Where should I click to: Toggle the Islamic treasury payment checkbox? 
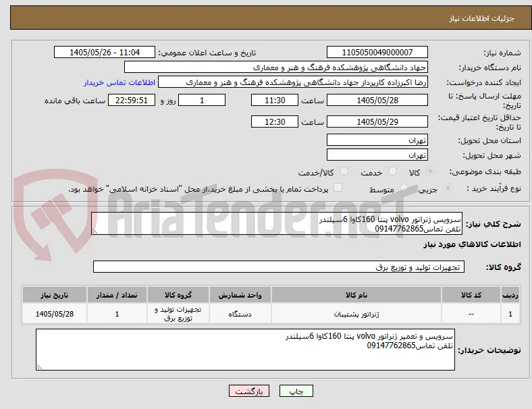(x=338, y=188)
